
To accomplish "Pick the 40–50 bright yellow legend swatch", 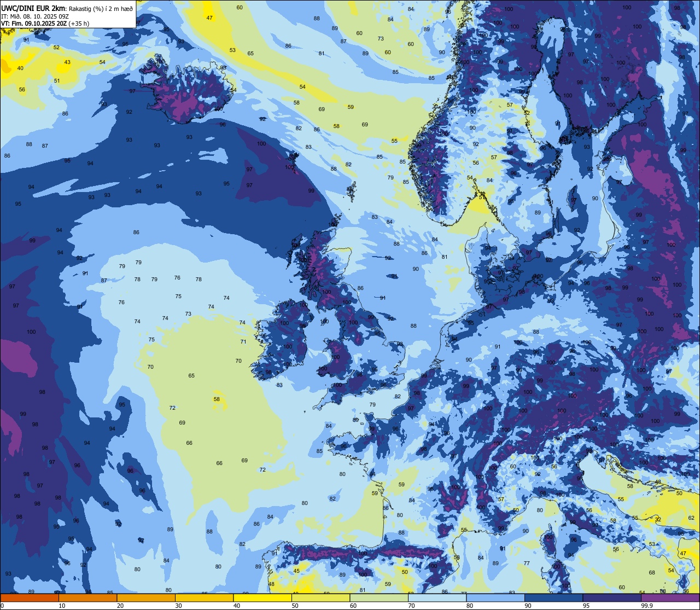I will click(262, 598).
